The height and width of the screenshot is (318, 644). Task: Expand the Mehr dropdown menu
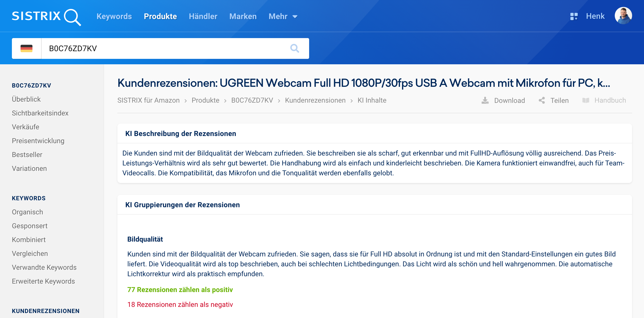coord(283,17)
